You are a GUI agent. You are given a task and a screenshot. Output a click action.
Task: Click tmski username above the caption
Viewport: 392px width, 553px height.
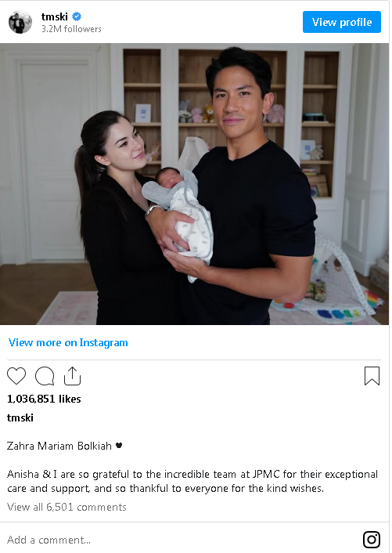click(x=20, y=418)
